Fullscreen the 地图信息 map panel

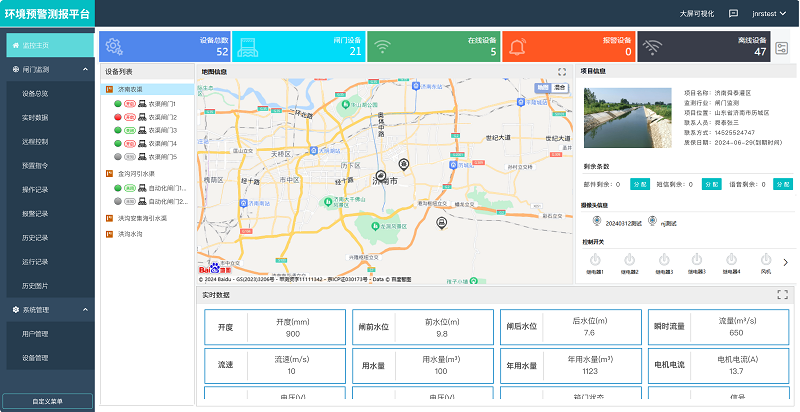click(x=562, y=72)
